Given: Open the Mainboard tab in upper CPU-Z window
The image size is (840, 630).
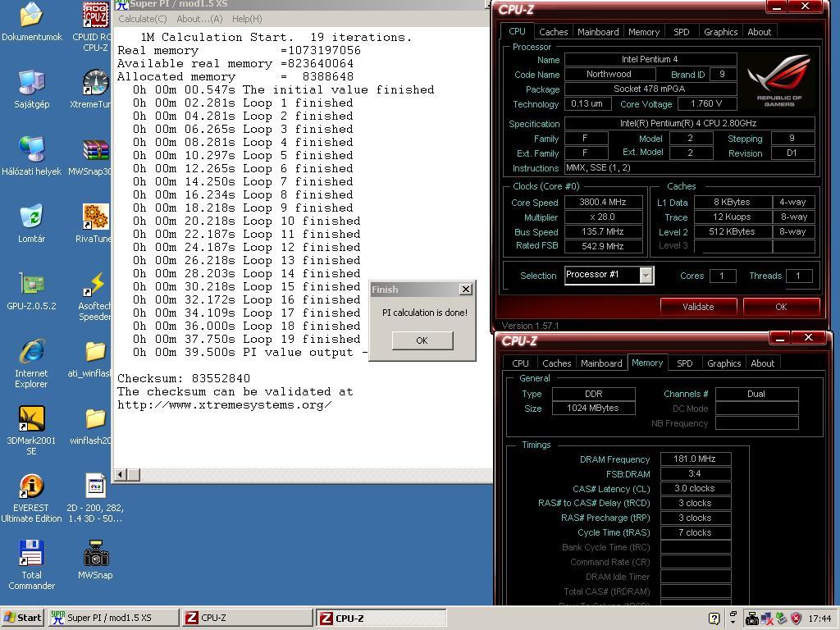Looking at the screenshot, I should pos(598,32).
